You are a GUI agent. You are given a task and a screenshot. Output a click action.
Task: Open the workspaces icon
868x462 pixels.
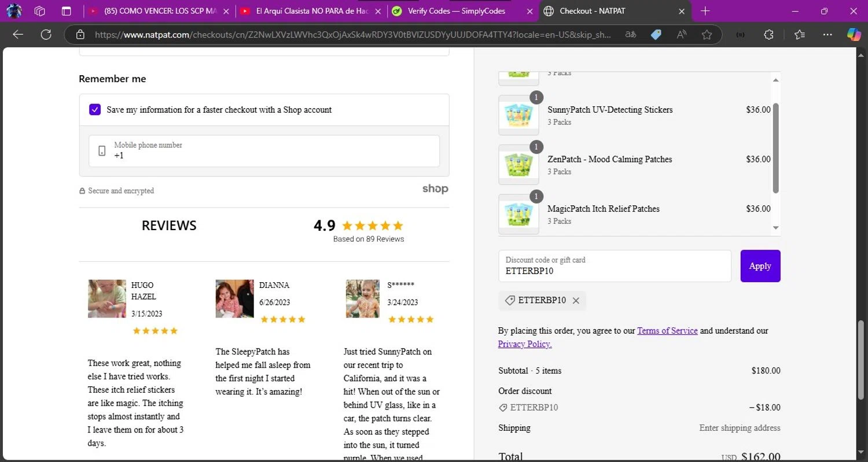40,11
